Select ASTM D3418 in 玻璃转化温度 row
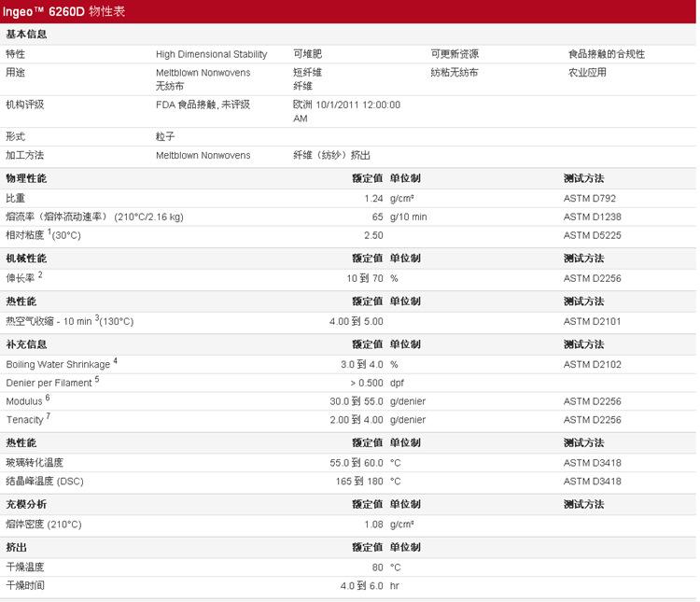 click(592, 463)
